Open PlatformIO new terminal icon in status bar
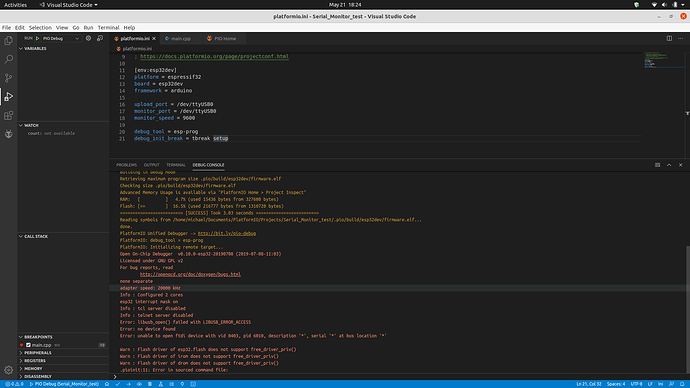The image size is (690, 388). pyautogui.click(x=193, y=384)
